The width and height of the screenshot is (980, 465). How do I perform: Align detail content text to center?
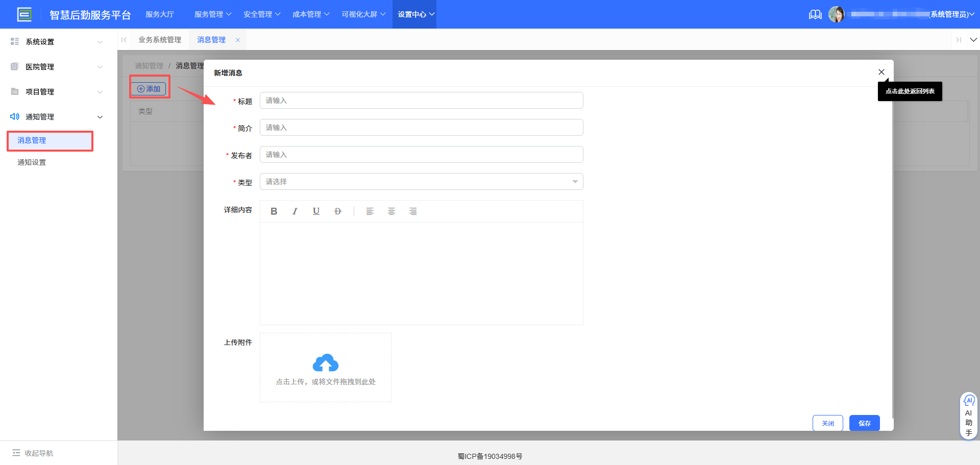(x=391, y=211)
